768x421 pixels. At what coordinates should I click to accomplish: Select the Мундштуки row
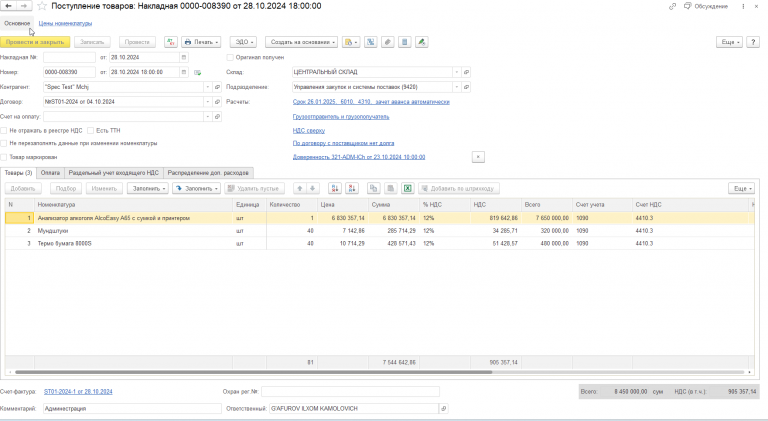point(380,231)
